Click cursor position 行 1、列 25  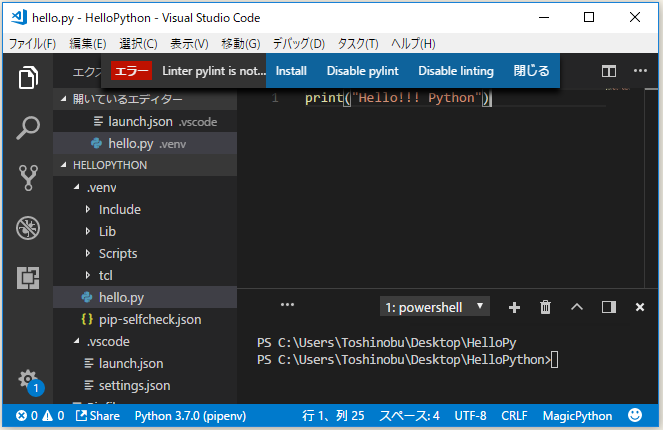333,416
